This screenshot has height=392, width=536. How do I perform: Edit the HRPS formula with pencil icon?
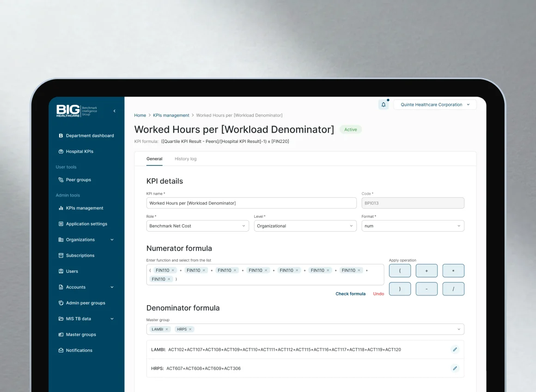pyautogui.click(x=455, y=368)
